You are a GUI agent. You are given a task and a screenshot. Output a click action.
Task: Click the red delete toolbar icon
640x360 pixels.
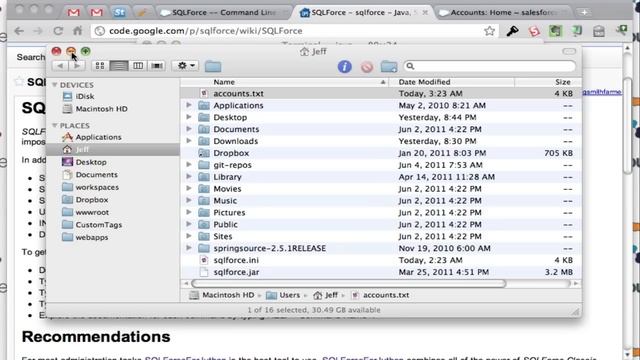click(367, 67)
